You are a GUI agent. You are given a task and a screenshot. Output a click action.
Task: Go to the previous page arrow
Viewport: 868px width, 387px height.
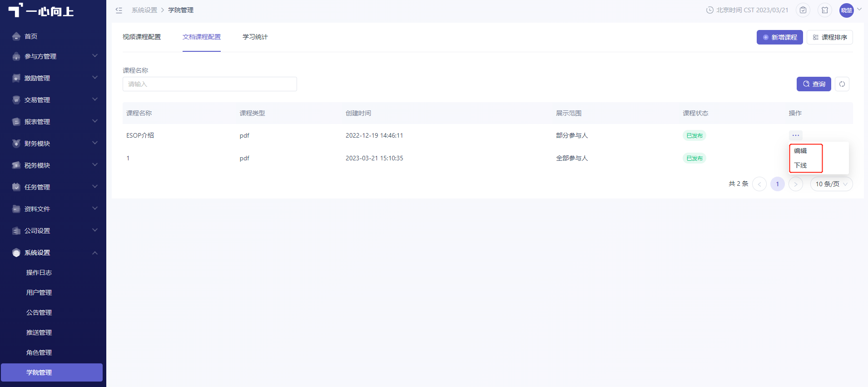tap(759, 184)
